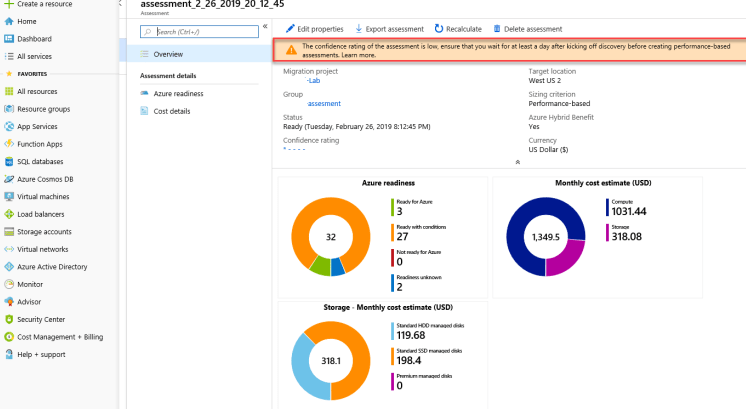Click the Recalculate refresh icon
The height and width of the screenshot is (409, 746).
(439, 29)
